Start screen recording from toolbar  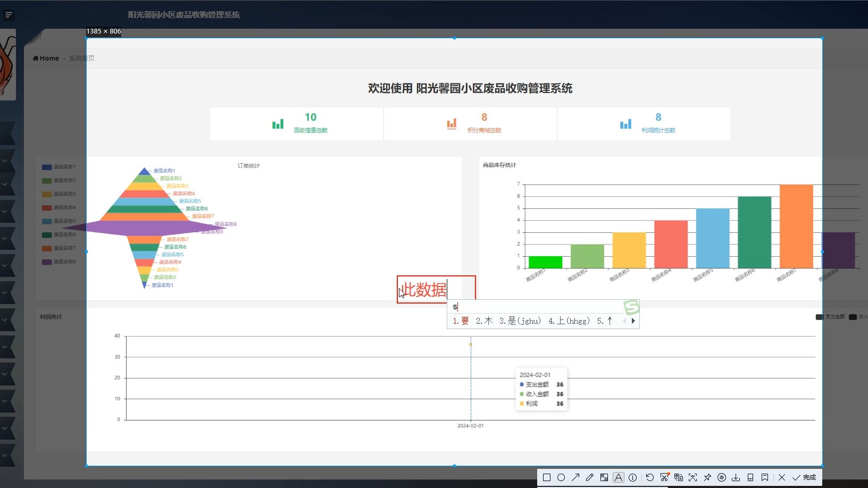[x=722, y=477]
